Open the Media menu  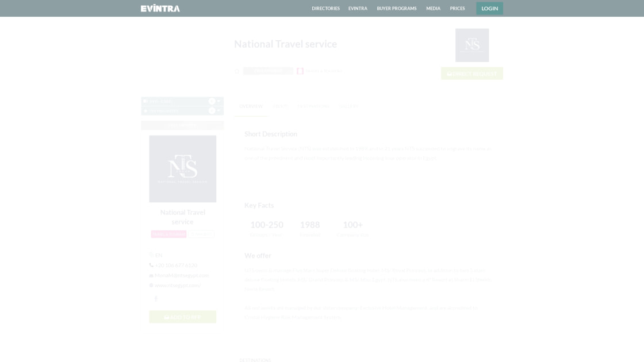(433, 9)
